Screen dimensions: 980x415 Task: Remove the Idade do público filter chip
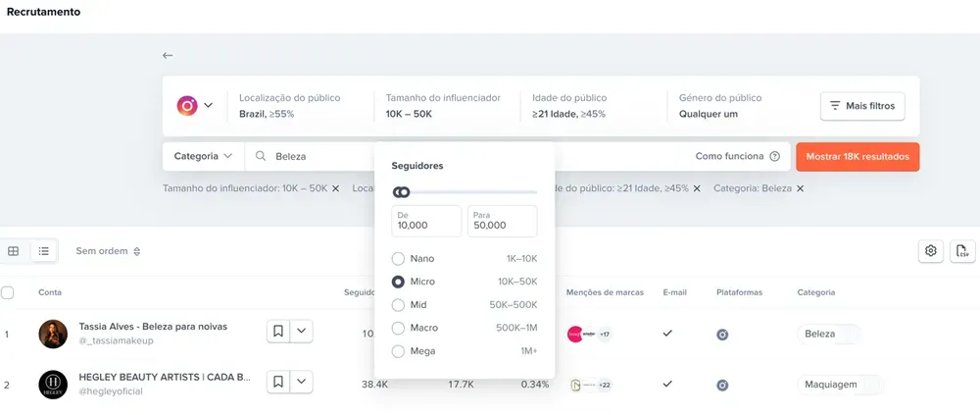(x=697, y=187)
